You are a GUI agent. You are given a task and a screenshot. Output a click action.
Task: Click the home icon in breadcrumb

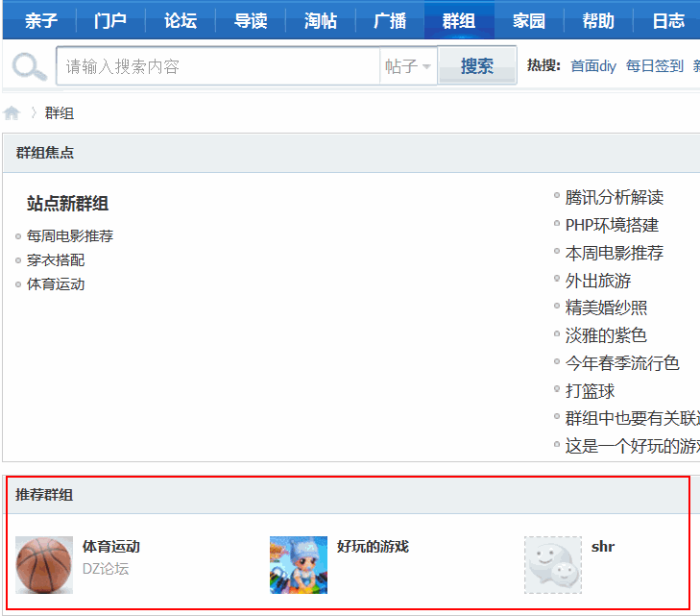point(12,113)
